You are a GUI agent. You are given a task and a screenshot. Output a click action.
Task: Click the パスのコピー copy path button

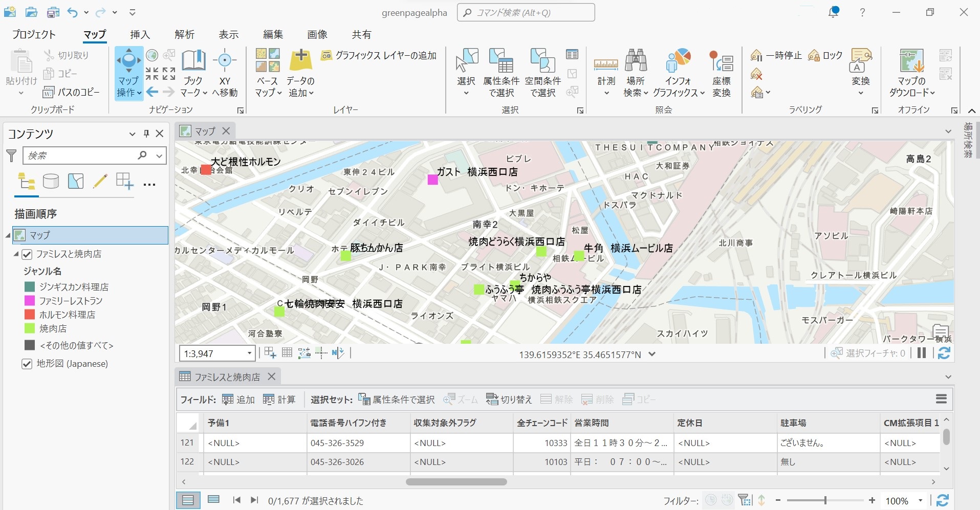[71, 92]
